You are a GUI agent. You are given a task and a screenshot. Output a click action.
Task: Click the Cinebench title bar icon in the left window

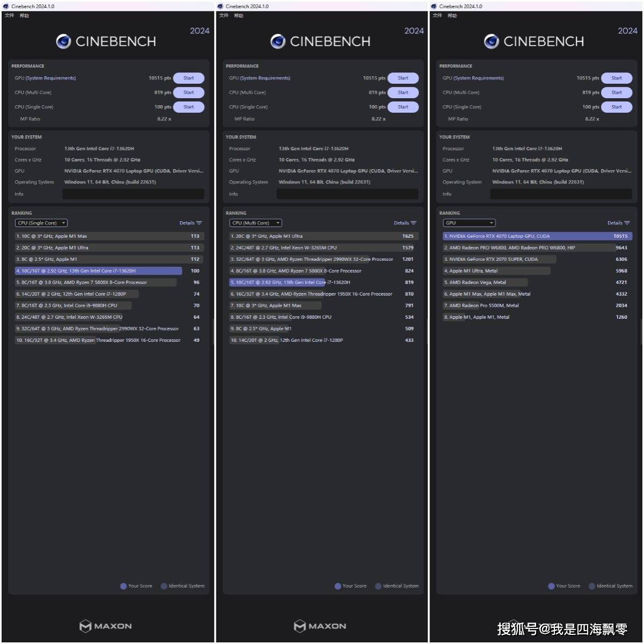(5, 6)
